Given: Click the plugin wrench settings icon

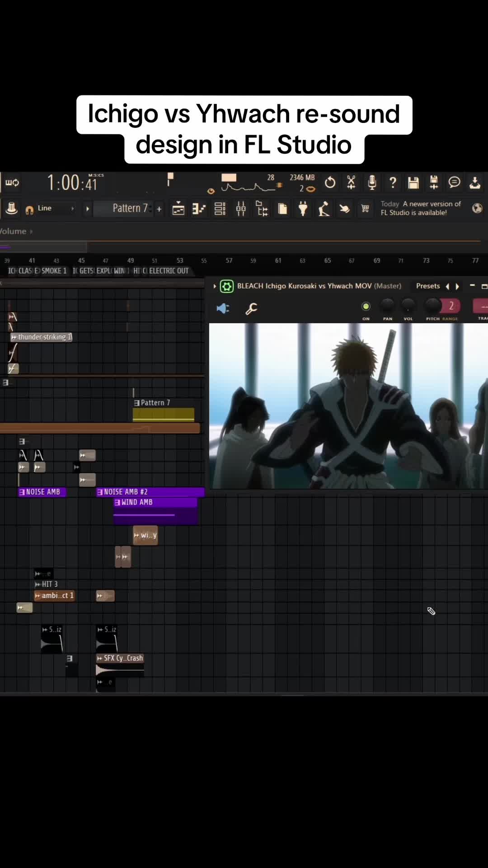Looking at the screenshot, I should coord(251,308).
